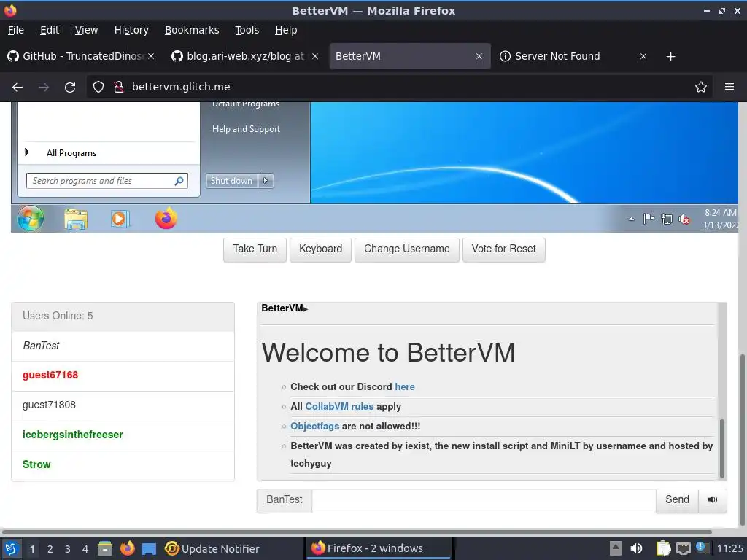Open the host desktop application menu icon
747x560 pixels.
[10, 549]
